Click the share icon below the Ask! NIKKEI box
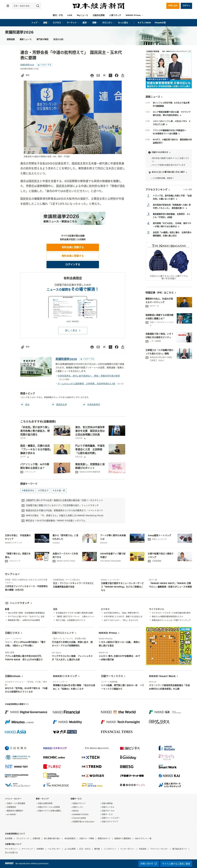The width and height of the screenshot is (197, 868). (123, 347)
